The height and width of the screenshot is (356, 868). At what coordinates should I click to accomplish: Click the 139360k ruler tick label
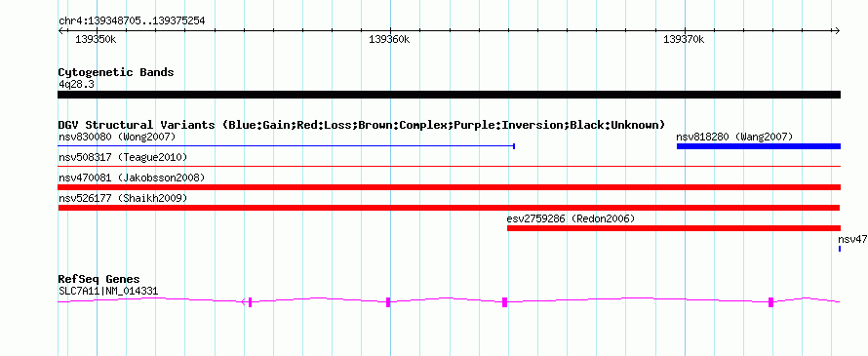pos(389,39)
